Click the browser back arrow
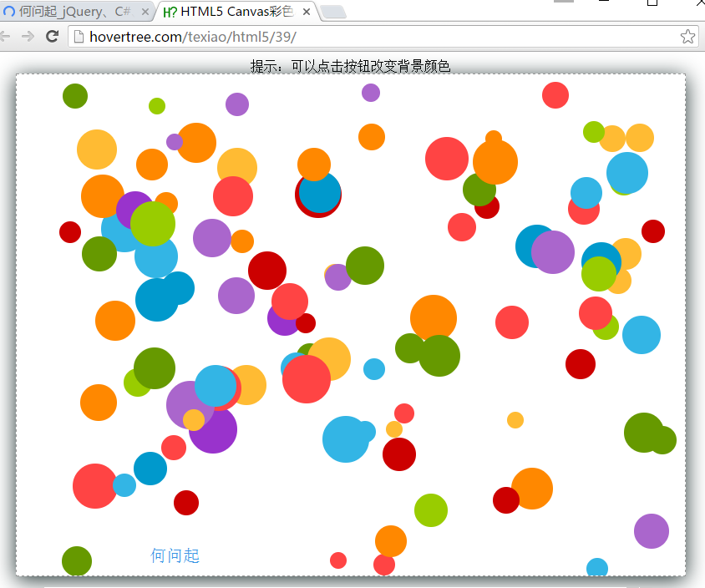Screen dimensions: 705x588 click(x=5, y=36)
